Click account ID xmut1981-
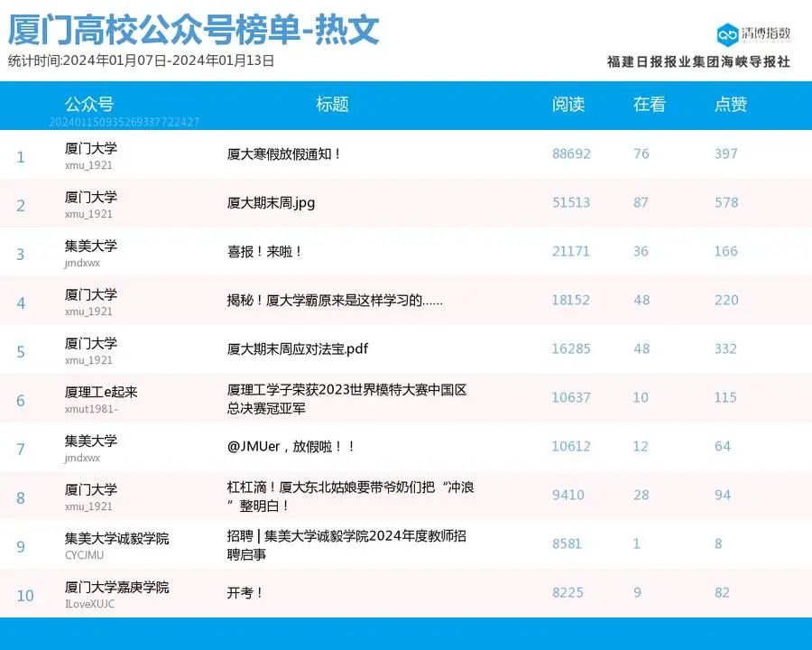This screenshot has width=812, height=650. (92, 409)
